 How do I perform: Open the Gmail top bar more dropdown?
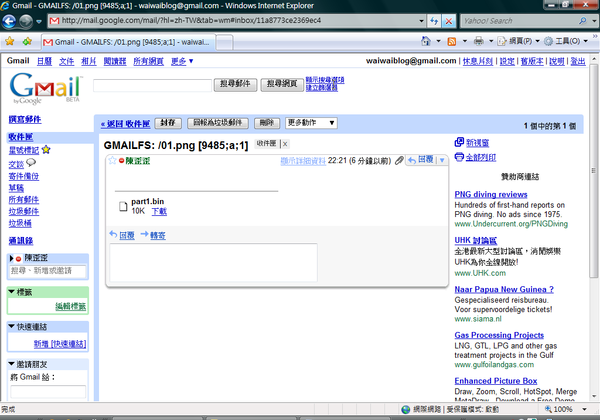coord(182,61)
